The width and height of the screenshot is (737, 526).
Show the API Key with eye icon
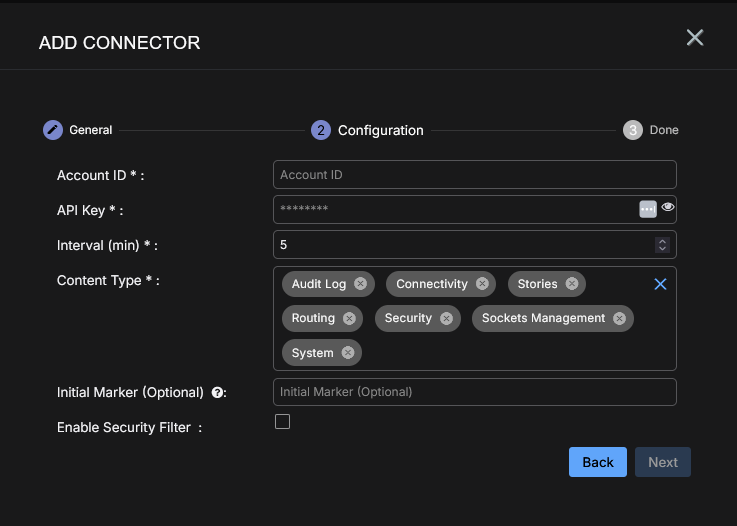click(668, 207)
